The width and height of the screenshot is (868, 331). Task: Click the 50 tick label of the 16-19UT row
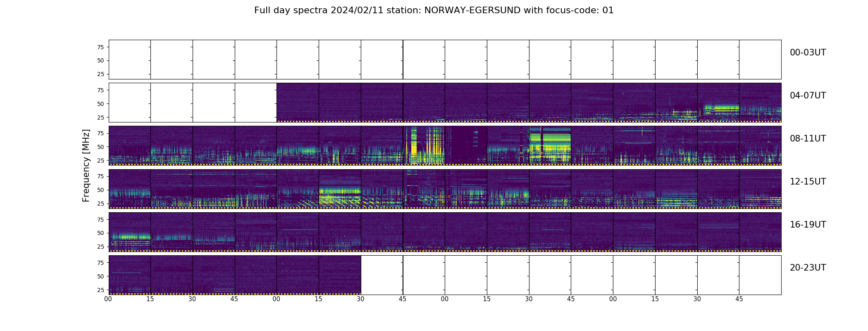(x=100, y=233)
